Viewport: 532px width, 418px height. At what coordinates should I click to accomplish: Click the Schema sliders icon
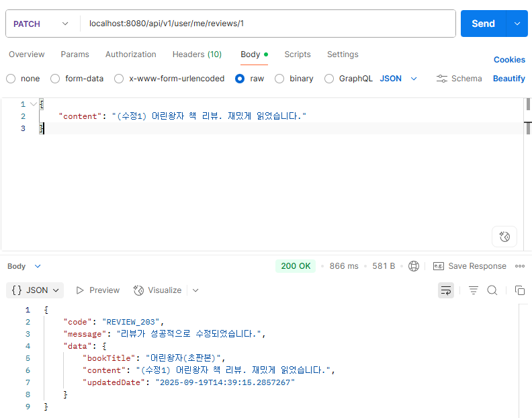point(441,79)
